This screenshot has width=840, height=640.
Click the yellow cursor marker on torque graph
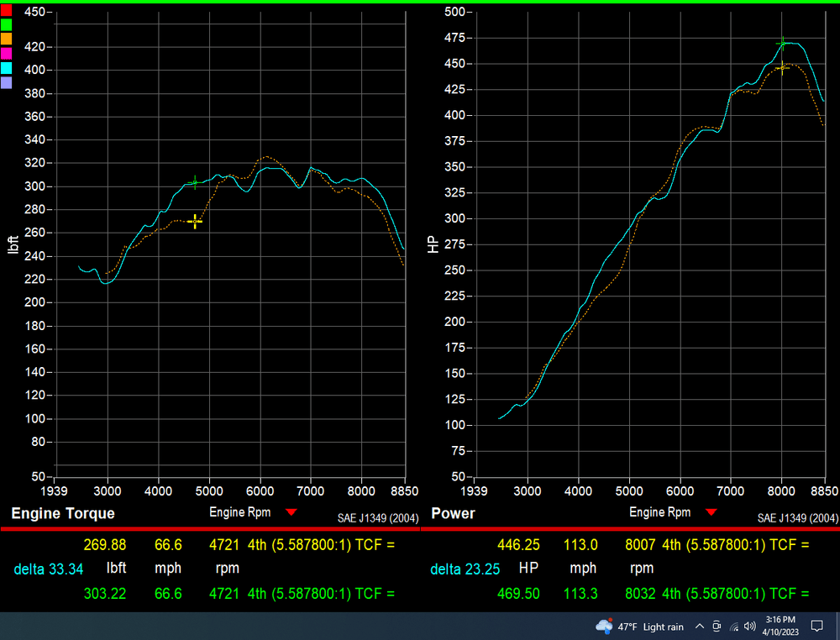pyautogui.click(x=195, y=221)
